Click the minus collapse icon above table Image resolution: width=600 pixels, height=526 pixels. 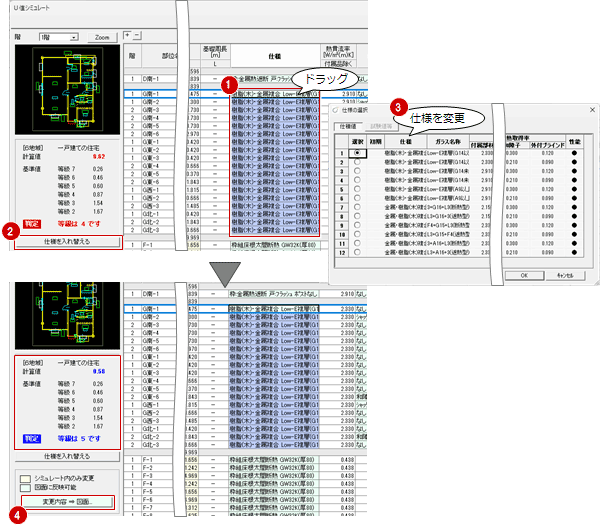pyautogui.click(x=138, y=35)
